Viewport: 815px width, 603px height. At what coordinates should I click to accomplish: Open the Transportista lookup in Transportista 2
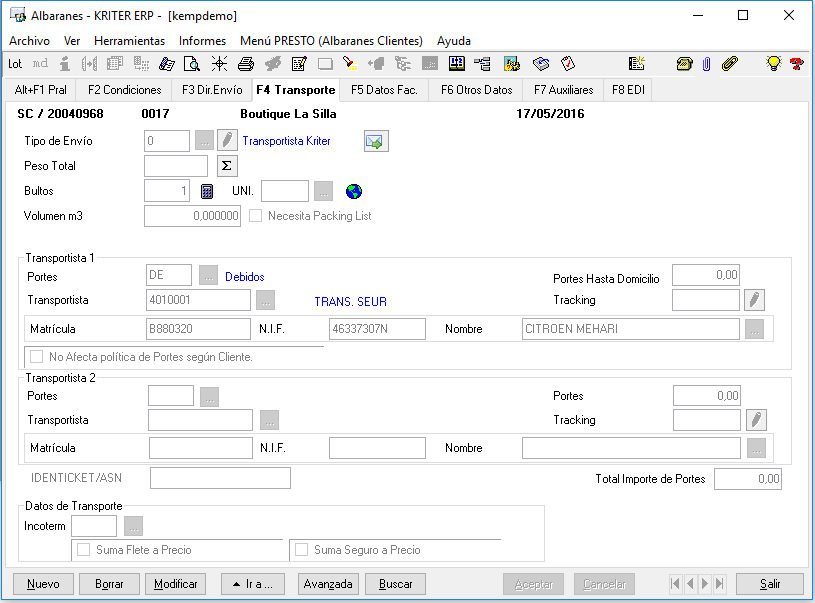pyautogui.click(x=269, y=420)
